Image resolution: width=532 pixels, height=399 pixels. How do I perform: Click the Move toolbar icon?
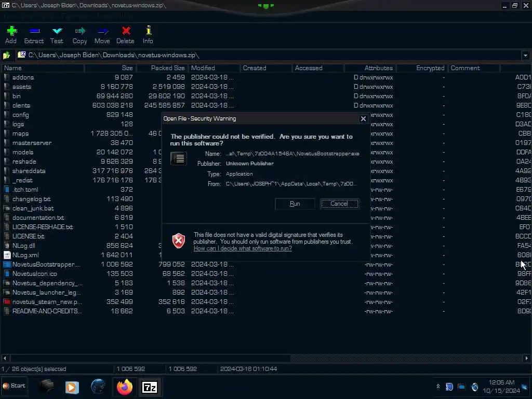tap(102, 35)
